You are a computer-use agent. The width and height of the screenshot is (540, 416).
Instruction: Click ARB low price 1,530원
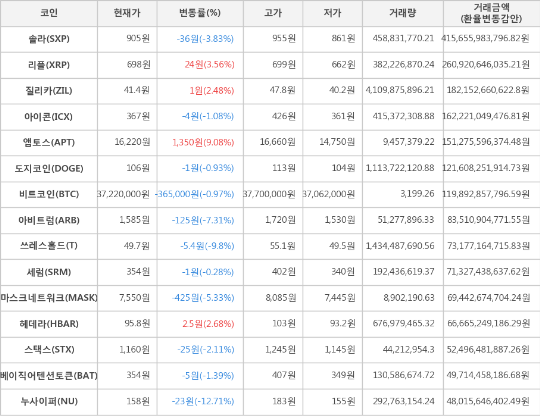pyautogui.click(x=340, y=220)
